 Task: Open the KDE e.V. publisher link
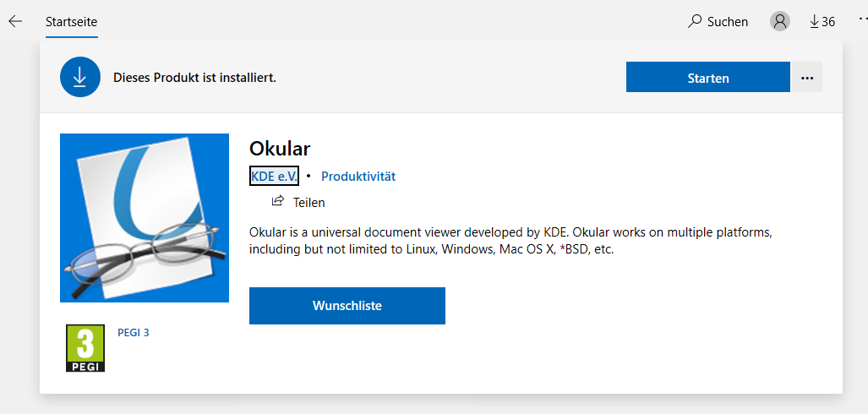pos(274,176)
